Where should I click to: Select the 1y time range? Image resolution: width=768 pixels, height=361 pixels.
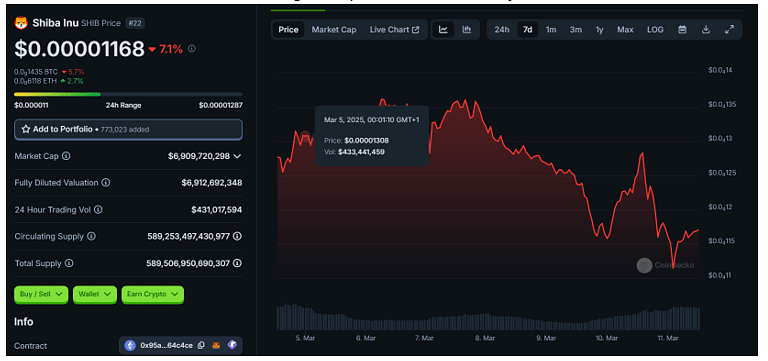[600, 29]
